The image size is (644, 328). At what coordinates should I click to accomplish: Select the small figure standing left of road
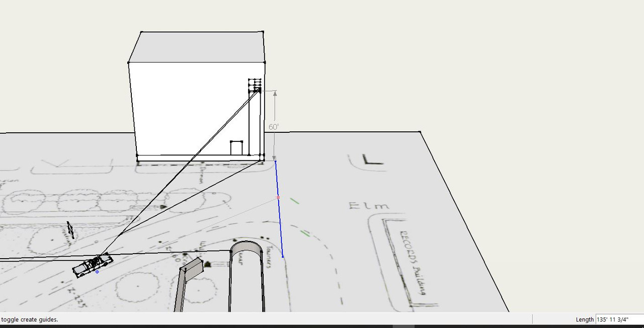[x=71, y=230]
